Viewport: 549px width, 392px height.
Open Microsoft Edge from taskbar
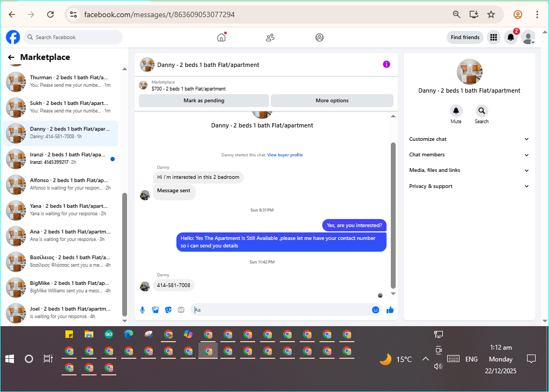click(129, 335)
